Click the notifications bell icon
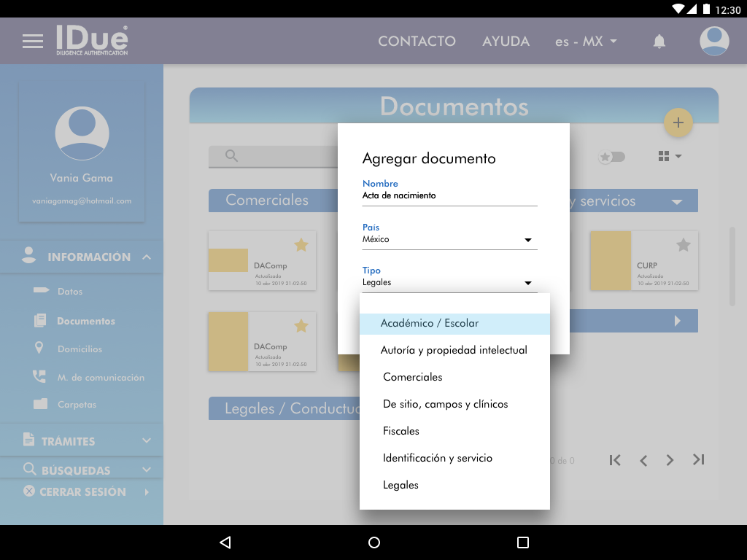 (x=659, y=42)
